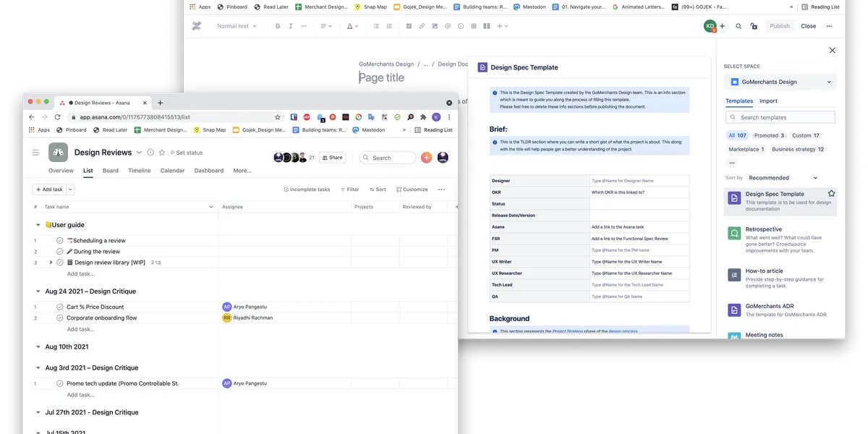
Task: Collapse the User guide section
Action: pyautogui.click(x=38, y=225)
